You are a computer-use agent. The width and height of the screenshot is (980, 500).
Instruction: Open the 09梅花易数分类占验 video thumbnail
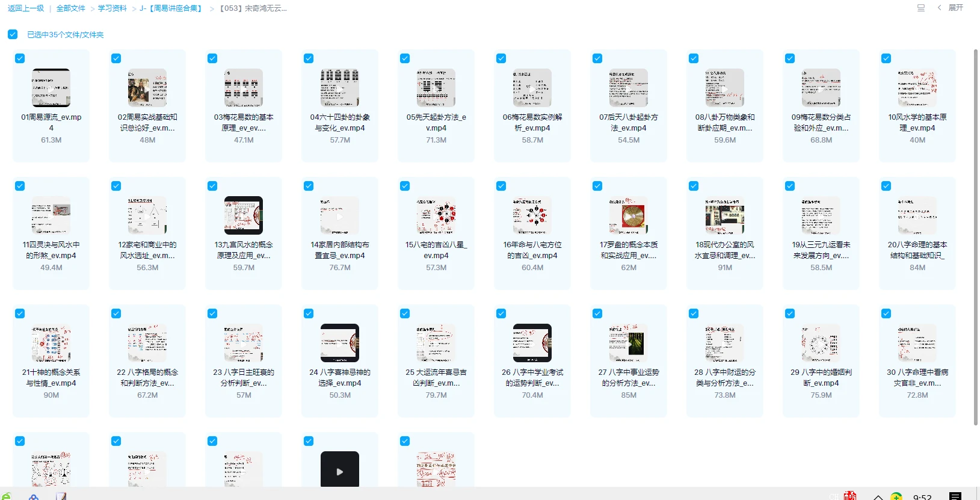pyautogui.click(x=821, y=88)
